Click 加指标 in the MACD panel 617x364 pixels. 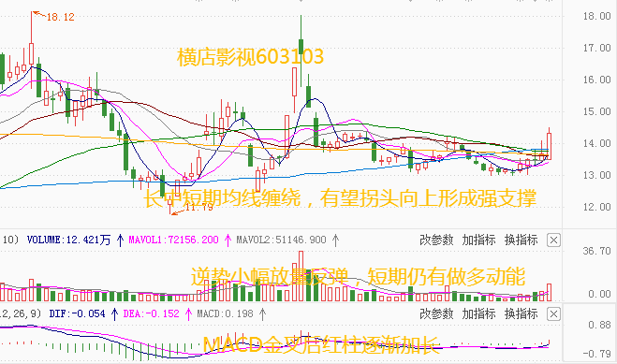point(478,314)
